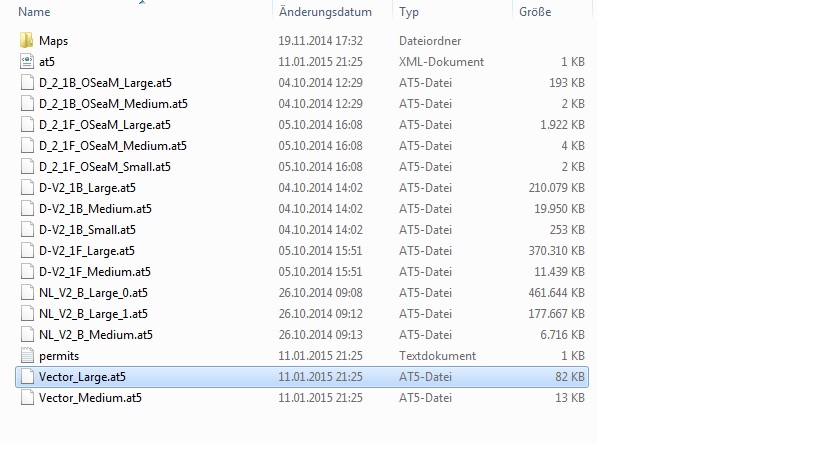The width and height of the screenshot is (819, 460).
Task: Open the Maps folder icon
Action: tap(27, 41)
